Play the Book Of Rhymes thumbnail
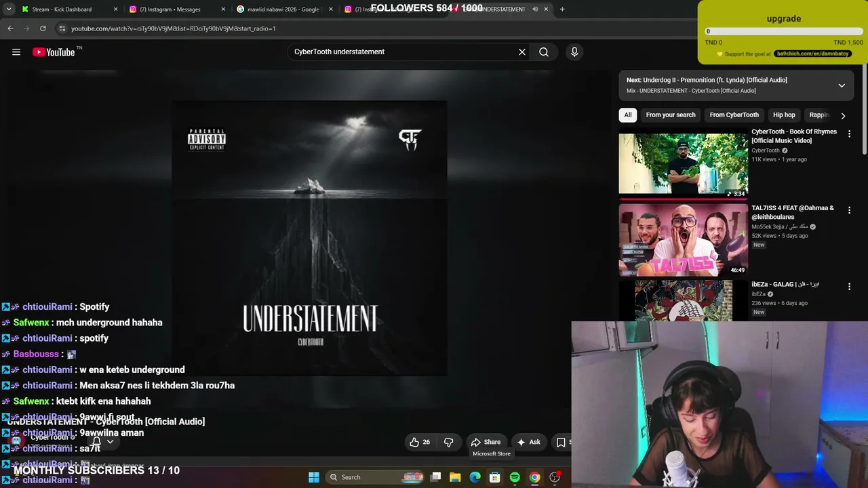The height and width of the screenshot is (488, 868). pos(683,163)
